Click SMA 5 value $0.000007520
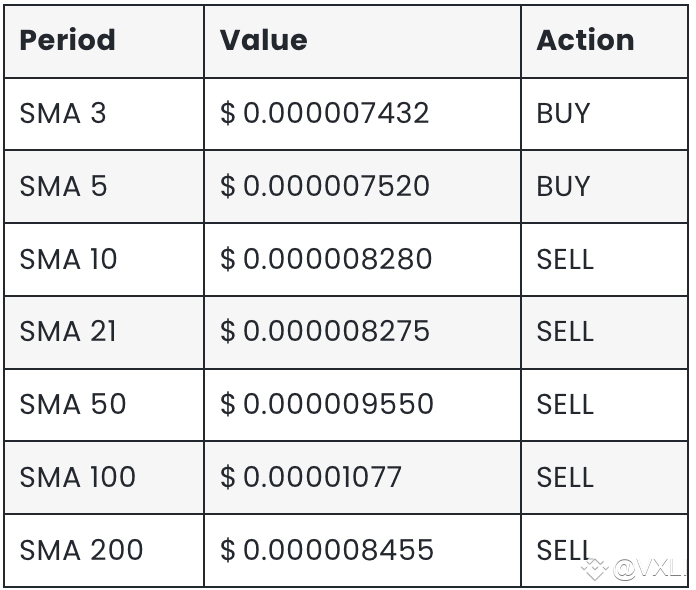Screen dimensions: 696x590 pos(324,186)
